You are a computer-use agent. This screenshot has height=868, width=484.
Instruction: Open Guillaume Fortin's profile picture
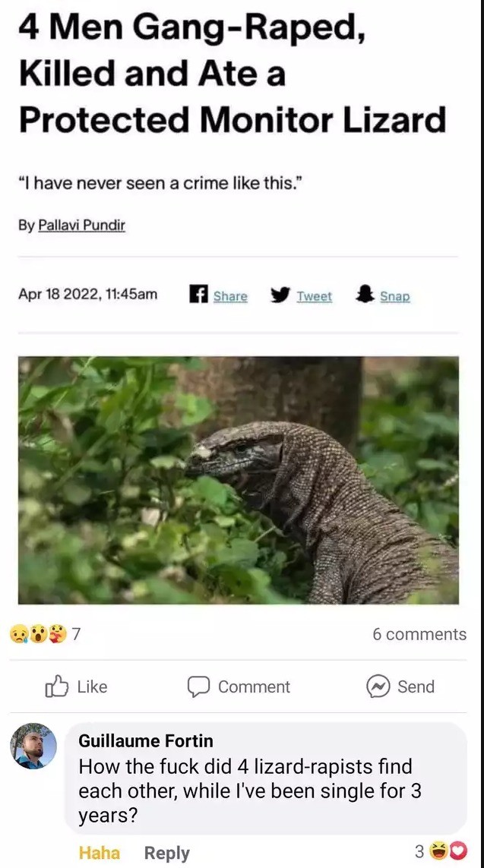point(33,746)
